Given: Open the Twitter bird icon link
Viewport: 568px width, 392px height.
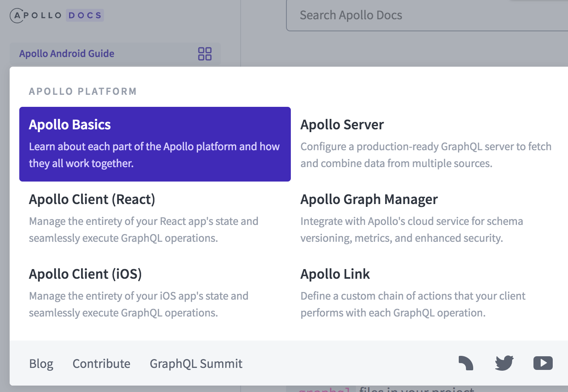Looking at the screenshot, I should 504,363.
